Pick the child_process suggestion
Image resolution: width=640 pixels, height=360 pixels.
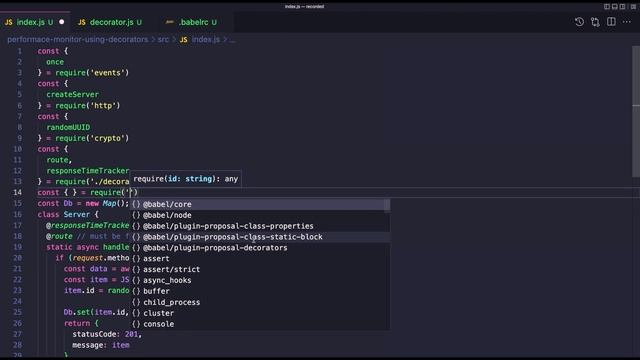260,302
